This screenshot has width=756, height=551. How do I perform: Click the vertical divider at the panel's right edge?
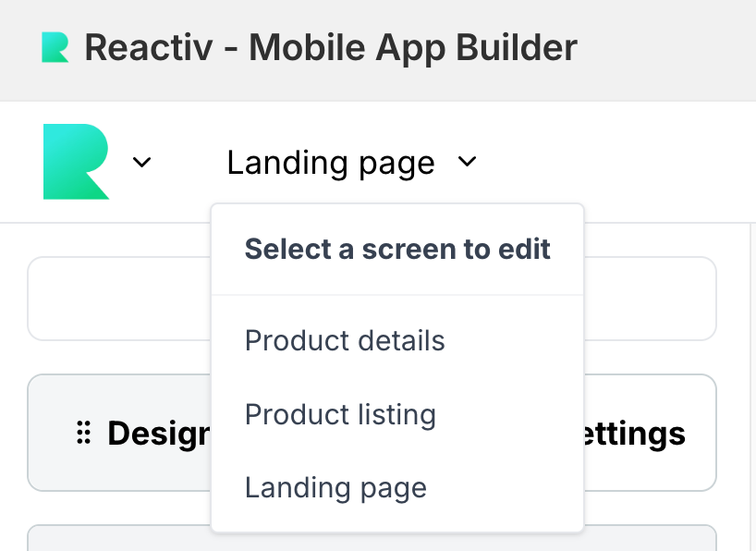point(747,388)
